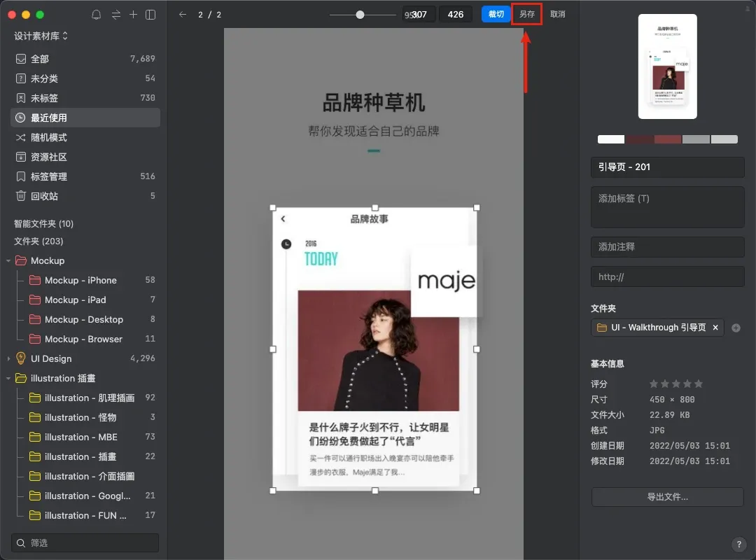Click the 文件夹 (203) header

pyautogui.click(x=38, y=241)
